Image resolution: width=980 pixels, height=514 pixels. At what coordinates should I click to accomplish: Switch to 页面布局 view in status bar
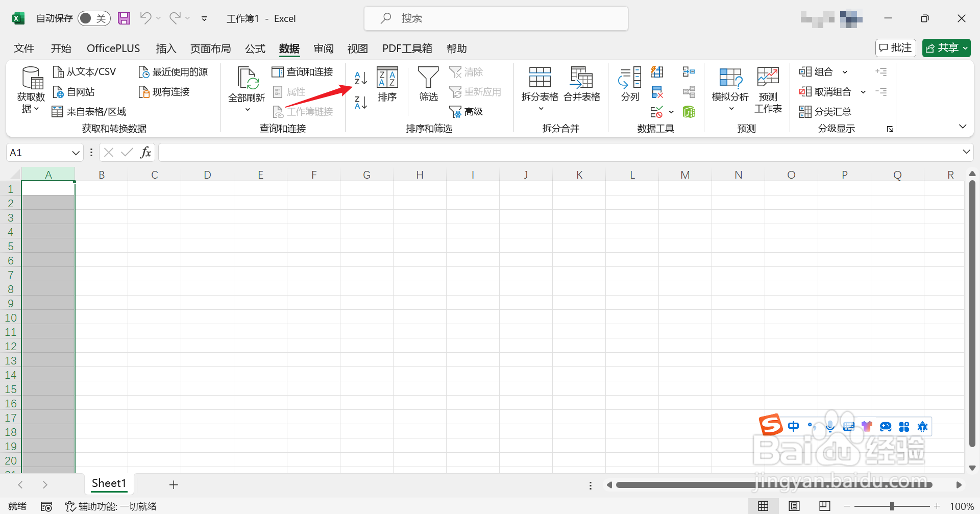pyautogui.click(x=794, y=506)
